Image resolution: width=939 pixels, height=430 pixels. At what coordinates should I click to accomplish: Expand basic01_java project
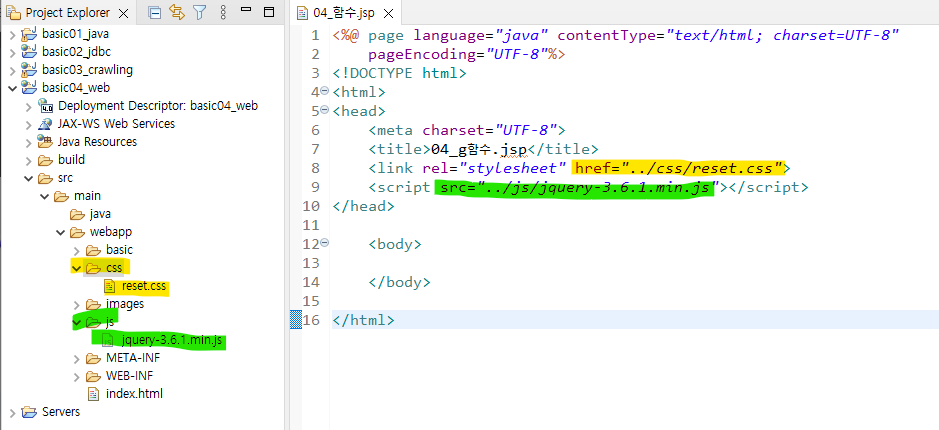(12, 34)
